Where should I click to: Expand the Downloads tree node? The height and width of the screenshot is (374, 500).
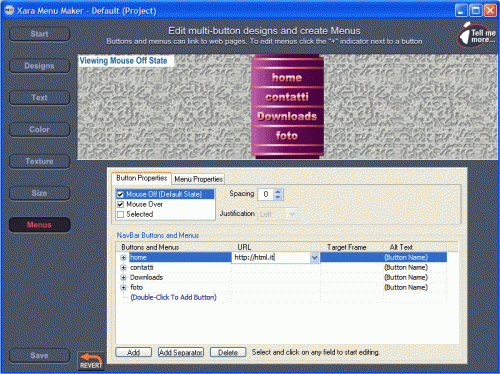pos(123,277)
